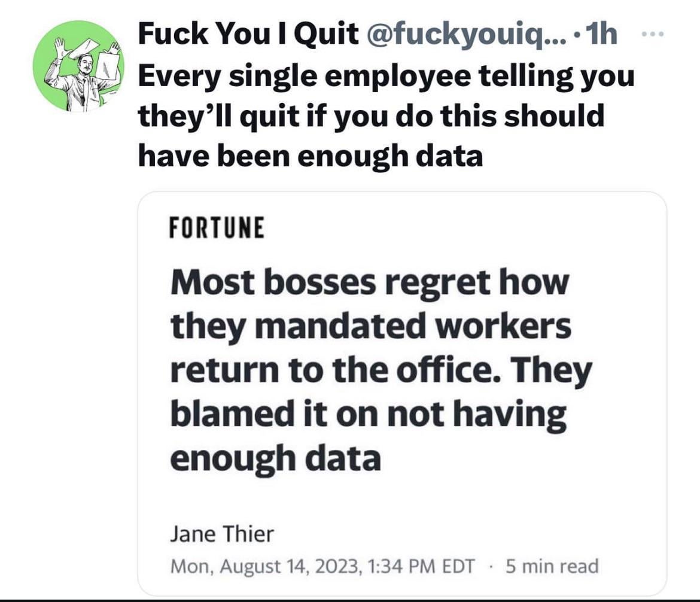Click headline line "return to the office. They"

click(x=381, y=370)
